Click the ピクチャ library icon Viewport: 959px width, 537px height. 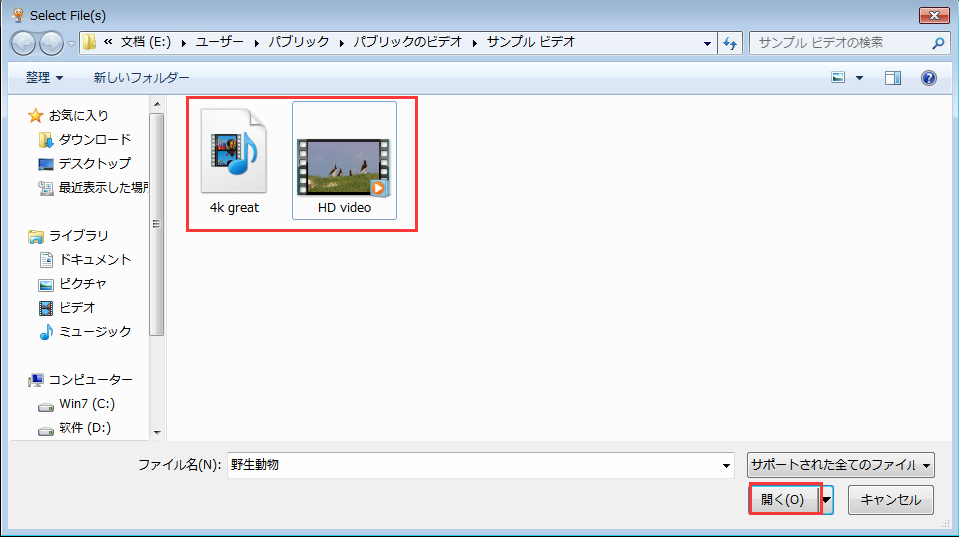coord(46,284)
